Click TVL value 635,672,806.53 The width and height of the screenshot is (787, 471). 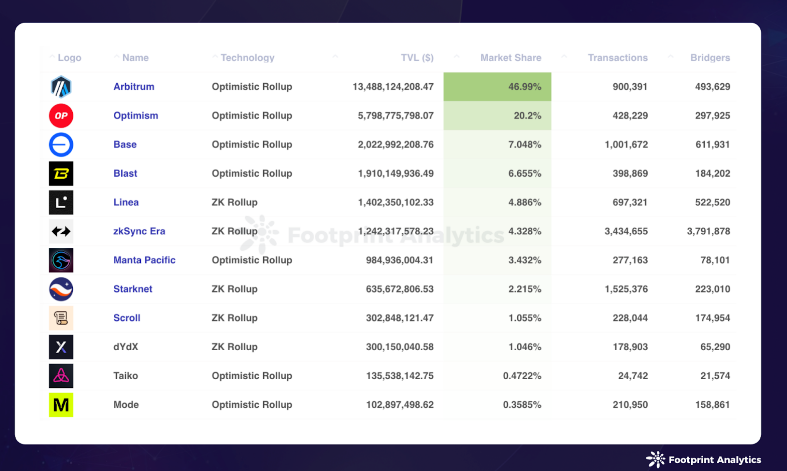click(400, 289)
